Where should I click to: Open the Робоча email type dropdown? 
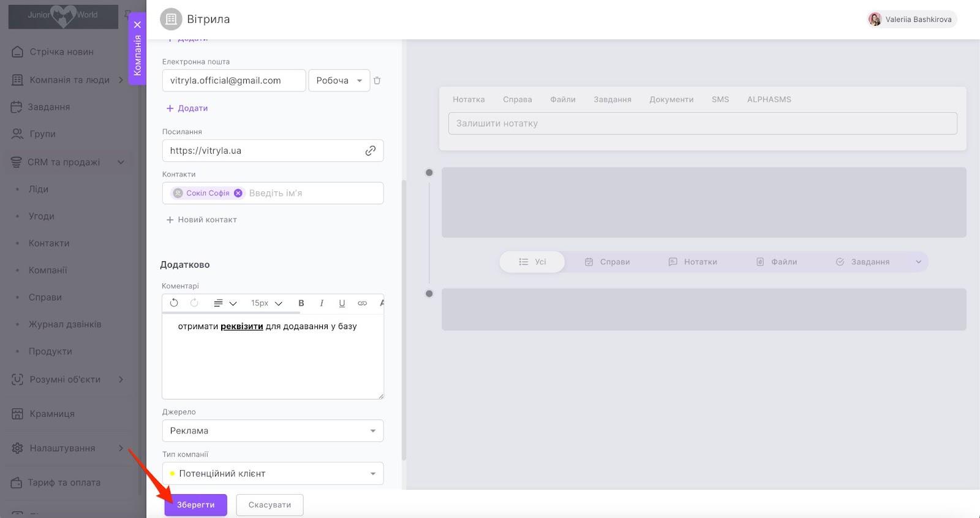coord(339,80)
